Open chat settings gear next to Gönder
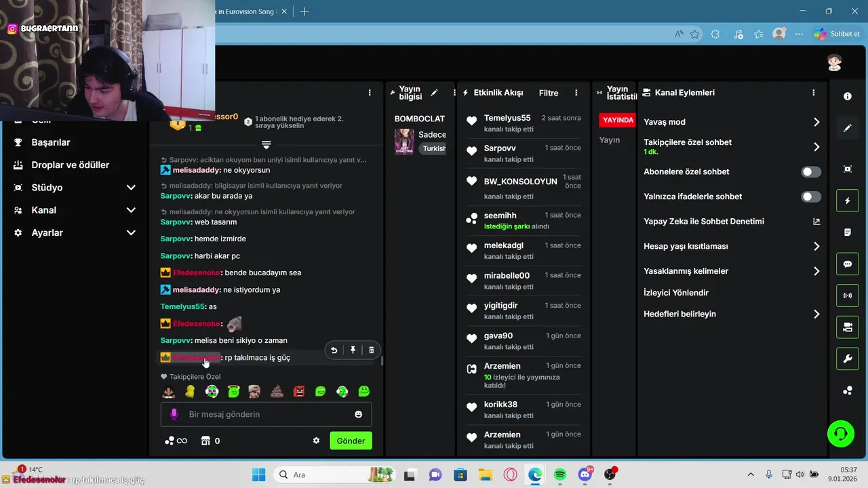868x488 pixels. 316,441
